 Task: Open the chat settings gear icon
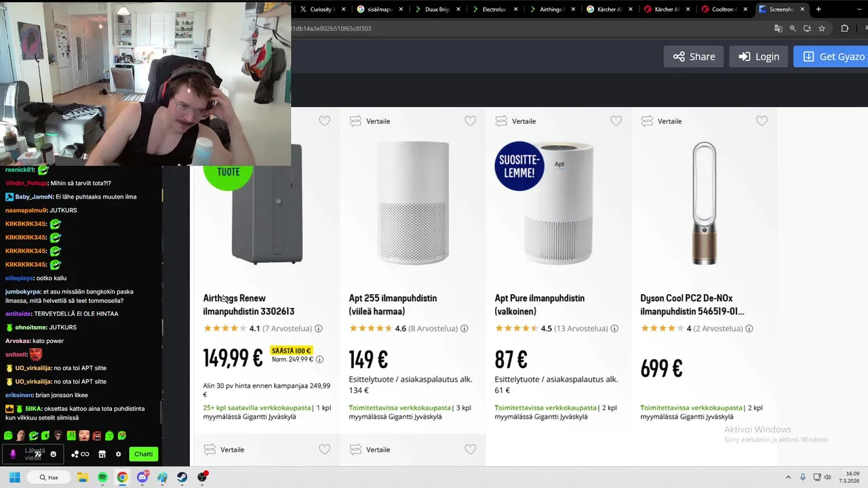pos(118,454)
